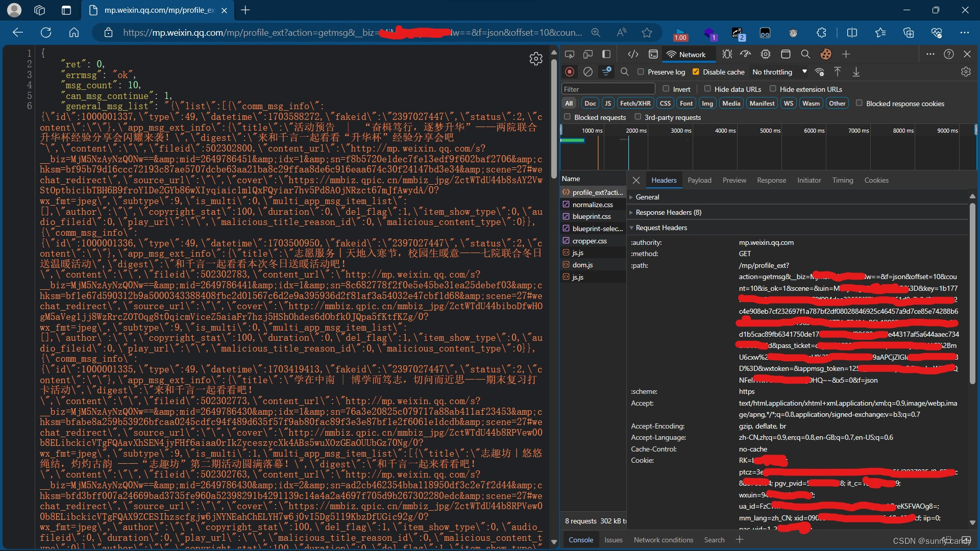Check the Invert filter checkbox
980x551 pixels.
pos(666,89)
